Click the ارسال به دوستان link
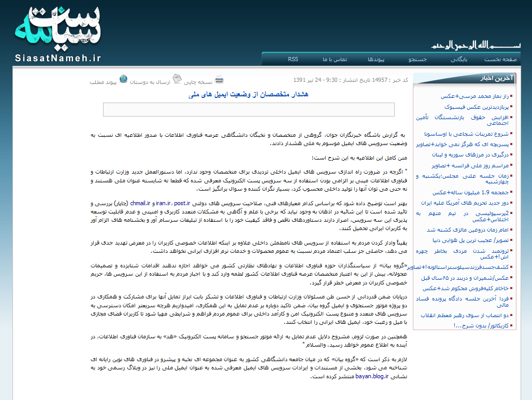 (150, 82)
